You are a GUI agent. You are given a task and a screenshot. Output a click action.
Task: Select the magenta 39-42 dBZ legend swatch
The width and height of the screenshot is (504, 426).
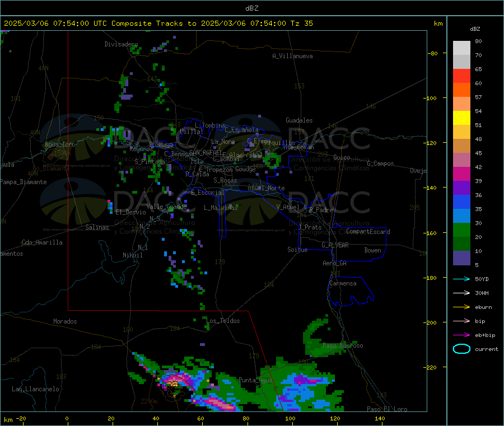(x=461, y=174)
